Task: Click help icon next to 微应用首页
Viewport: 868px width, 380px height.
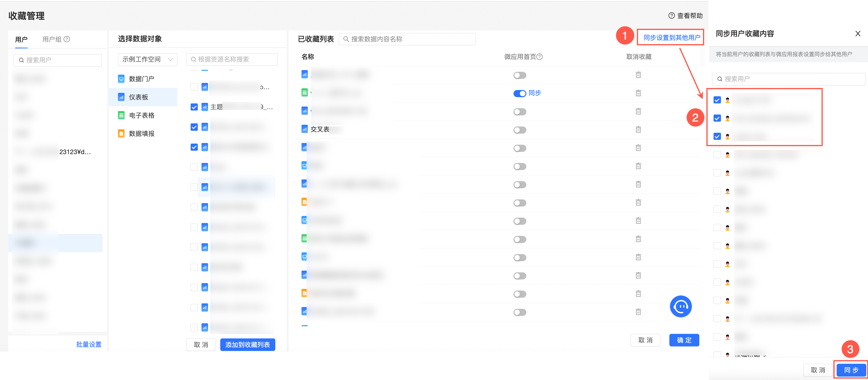Action: coord(539,57)
